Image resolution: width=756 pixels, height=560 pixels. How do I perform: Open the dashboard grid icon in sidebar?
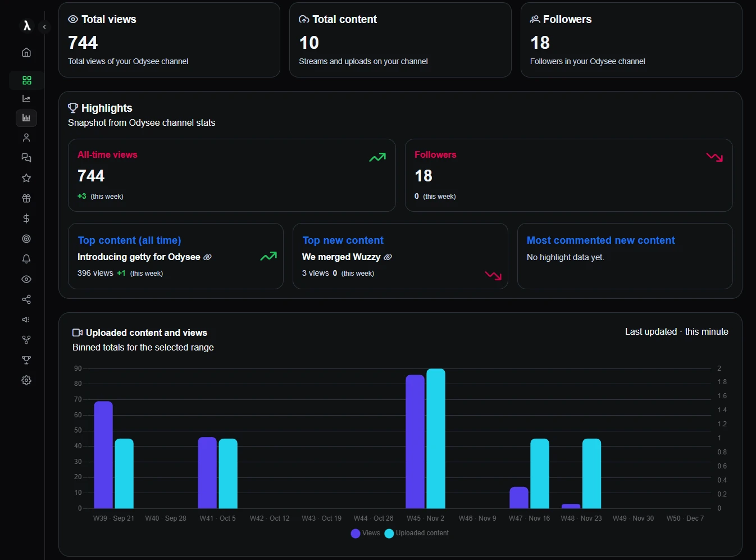pos(26,80)
